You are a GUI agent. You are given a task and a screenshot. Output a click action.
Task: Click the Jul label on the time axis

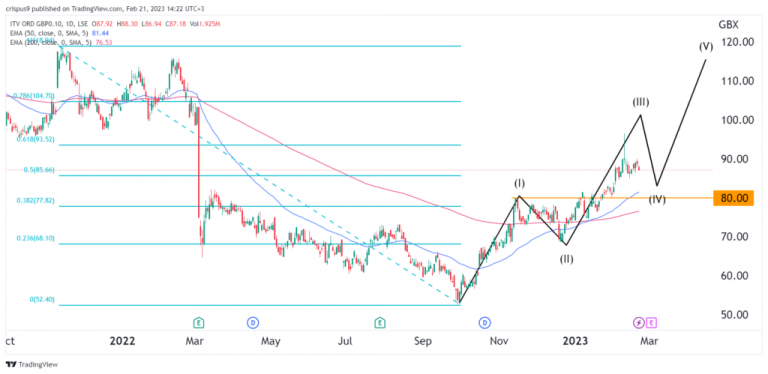(x=346, y=341)
